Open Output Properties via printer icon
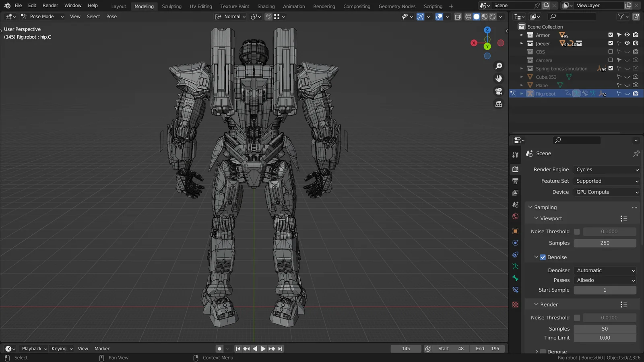The height and width of the screenshot is (362, 644). tap(515, 181)
